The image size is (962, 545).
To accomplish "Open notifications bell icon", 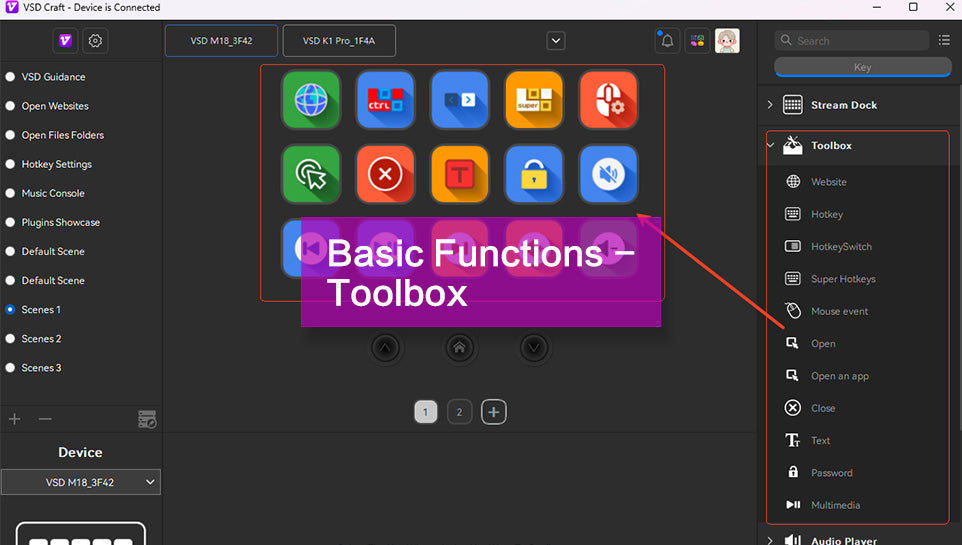I will [667, 41].
